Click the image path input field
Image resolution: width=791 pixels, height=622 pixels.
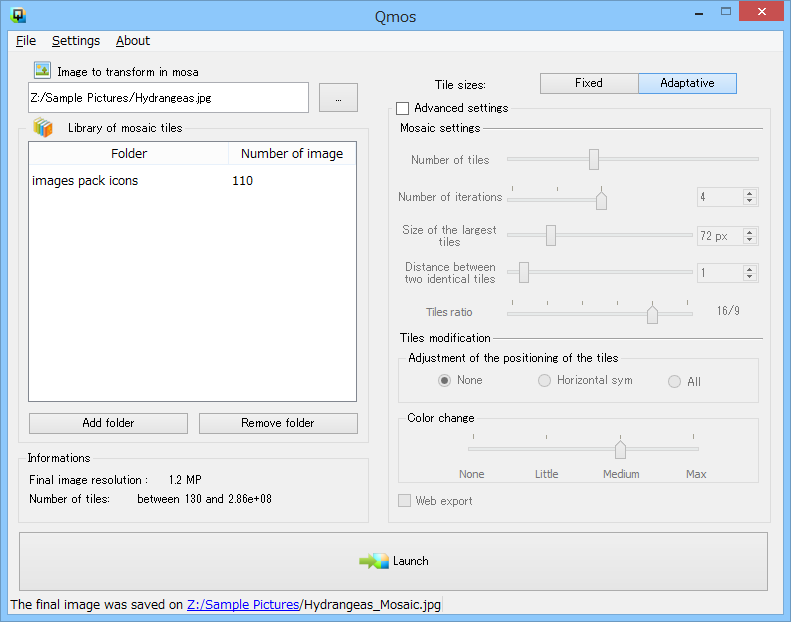168,97
